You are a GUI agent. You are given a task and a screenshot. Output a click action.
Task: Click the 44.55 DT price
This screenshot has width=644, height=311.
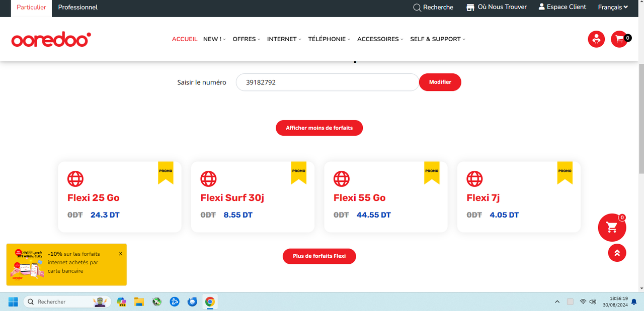tap(374, 215)
